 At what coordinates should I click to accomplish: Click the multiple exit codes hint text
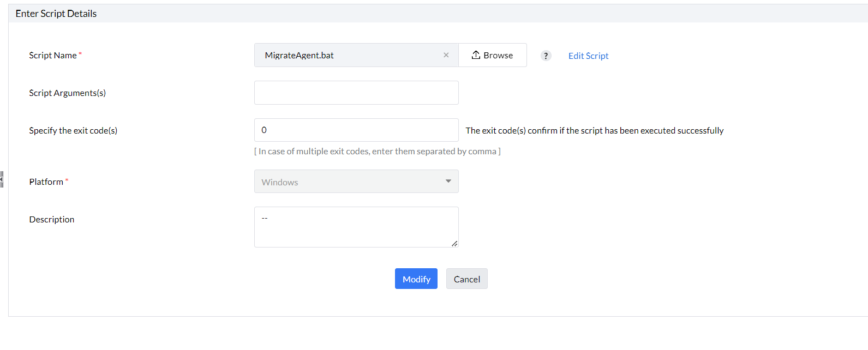point(377,151)
